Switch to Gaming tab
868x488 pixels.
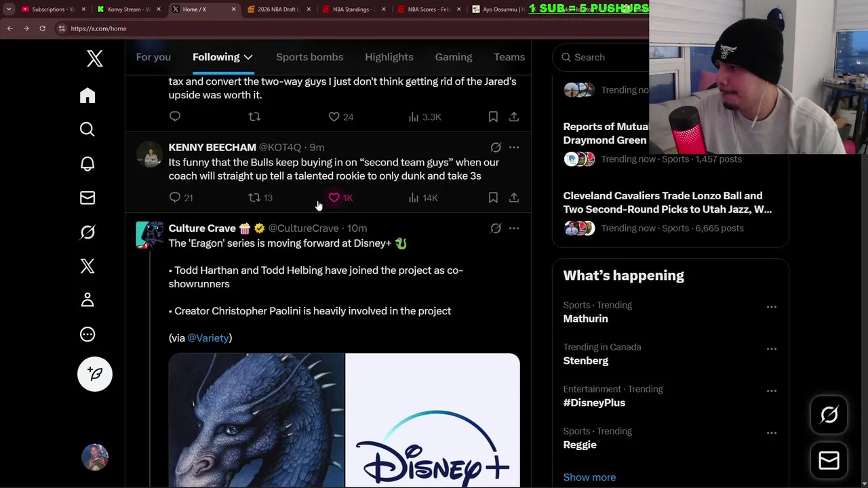pos(454,57)
